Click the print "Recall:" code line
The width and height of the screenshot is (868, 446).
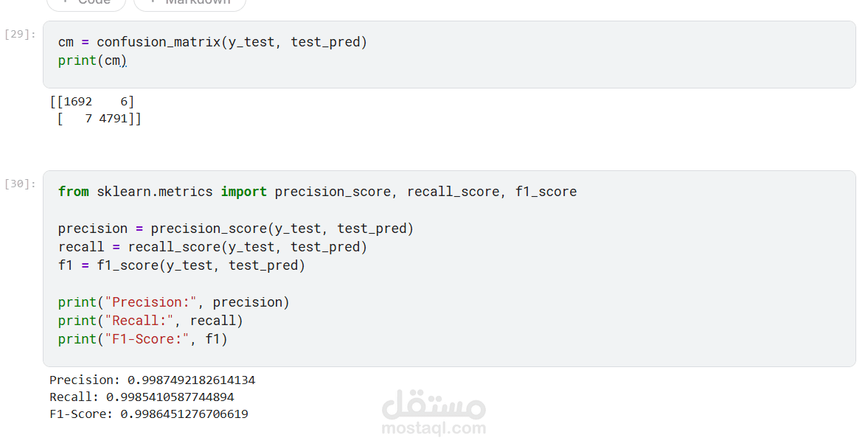(x=150, y=321)
